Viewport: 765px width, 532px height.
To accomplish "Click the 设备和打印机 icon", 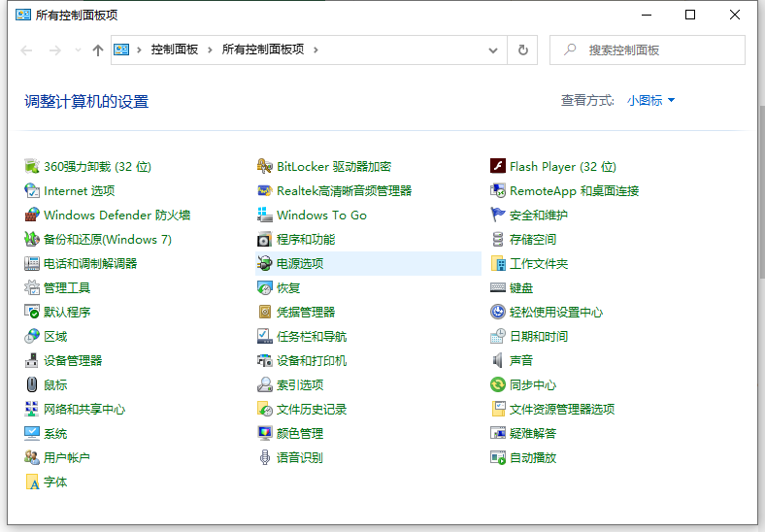I will [264, 361].
